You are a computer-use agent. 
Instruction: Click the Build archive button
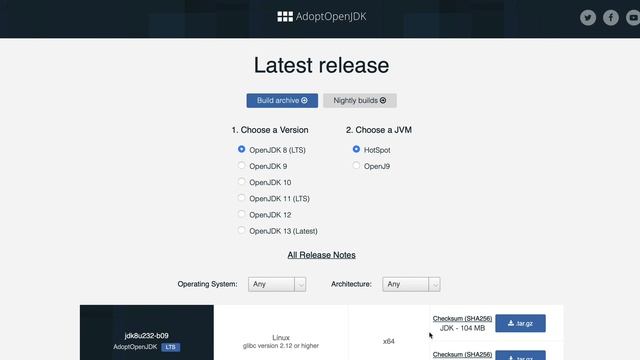tap(282, 100)
